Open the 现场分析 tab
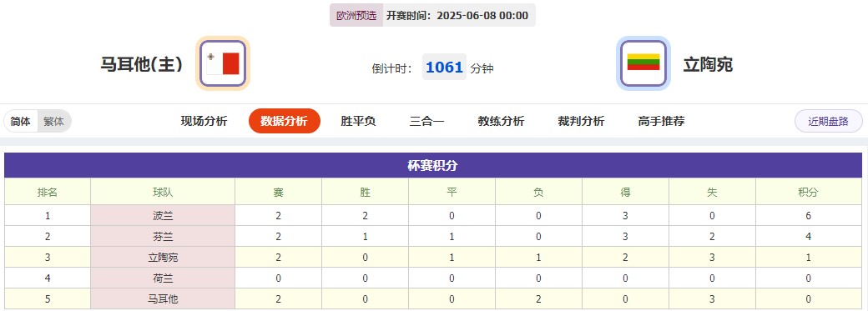 tap(204, 121)
